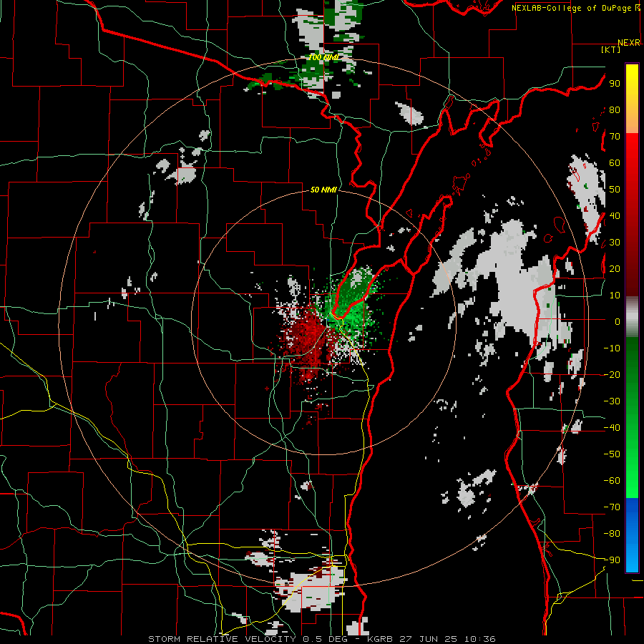Click the 70 value on velocity scale
644x644 pixels.
click(x=615, y=137)
